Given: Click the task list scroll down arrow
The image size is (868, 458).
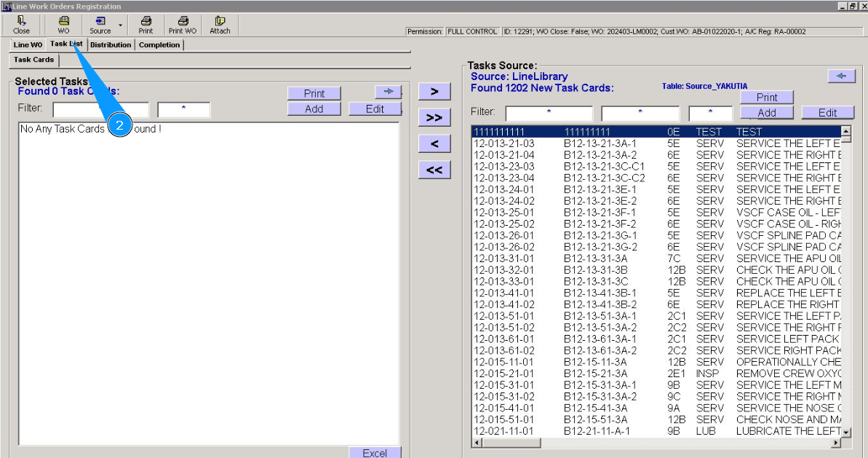Looking at the screenshot, I should [846, 432].
